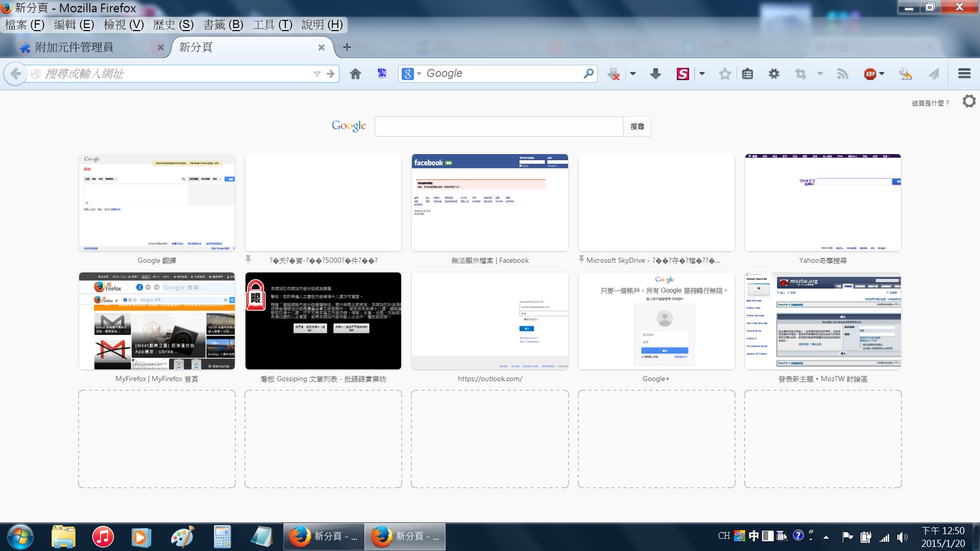Open the 書籤 (B) menu
This screenshot has height=551, width=980.
click(x=223, y=24)
